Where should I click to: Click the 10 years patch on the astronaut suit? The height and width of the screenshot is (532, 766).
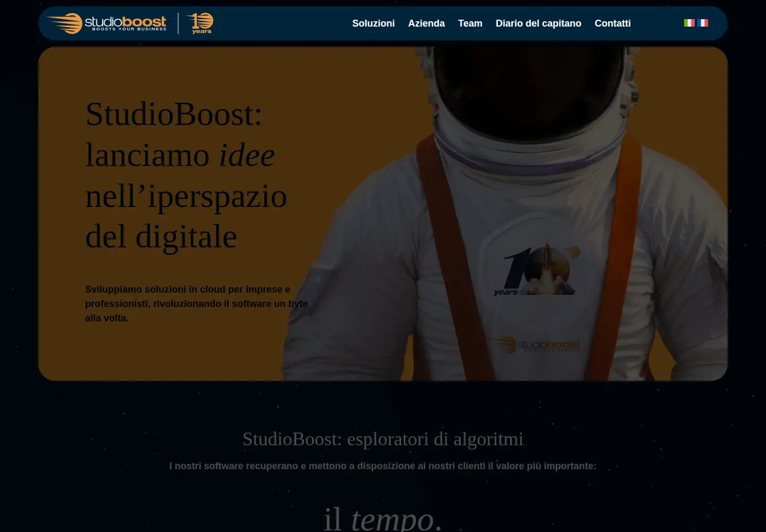coord(536,270)
